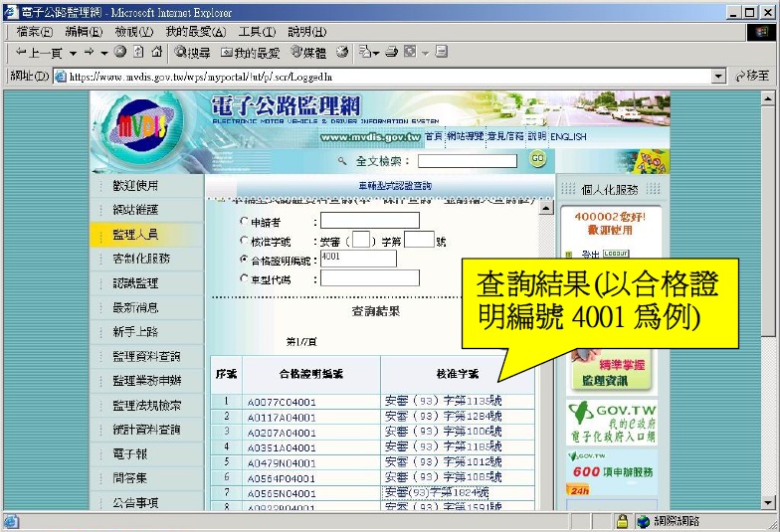
Task: Open the Back button history dropdown arrow
Action: tap(74, 52)
